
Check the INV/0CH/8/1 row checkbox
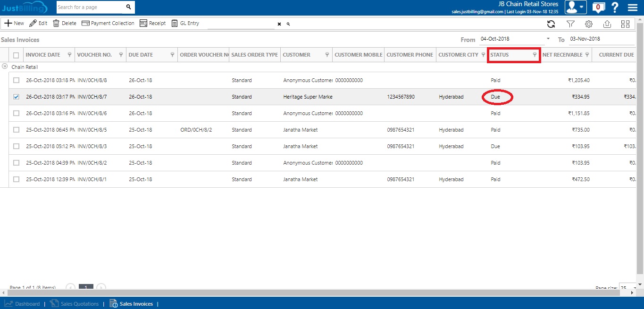click(16, 179)
